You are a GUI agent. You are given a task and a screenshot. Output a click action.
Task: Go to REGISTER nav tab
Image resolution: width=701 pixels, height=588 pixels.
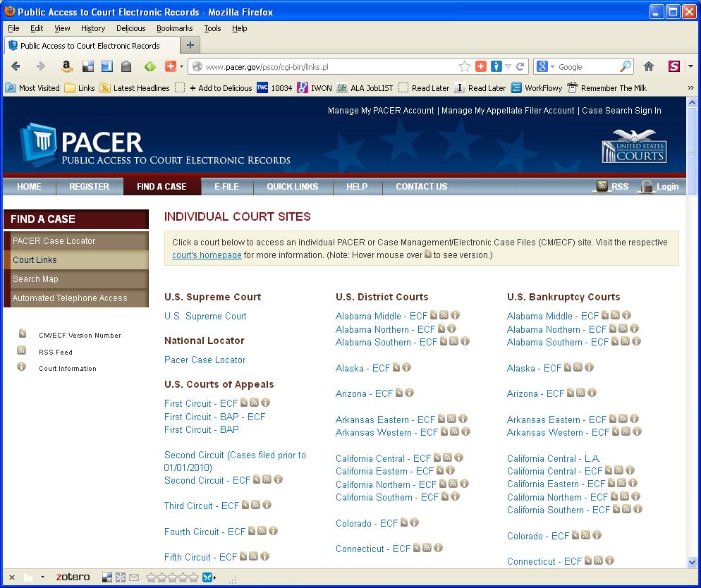(x=89, y=186)
